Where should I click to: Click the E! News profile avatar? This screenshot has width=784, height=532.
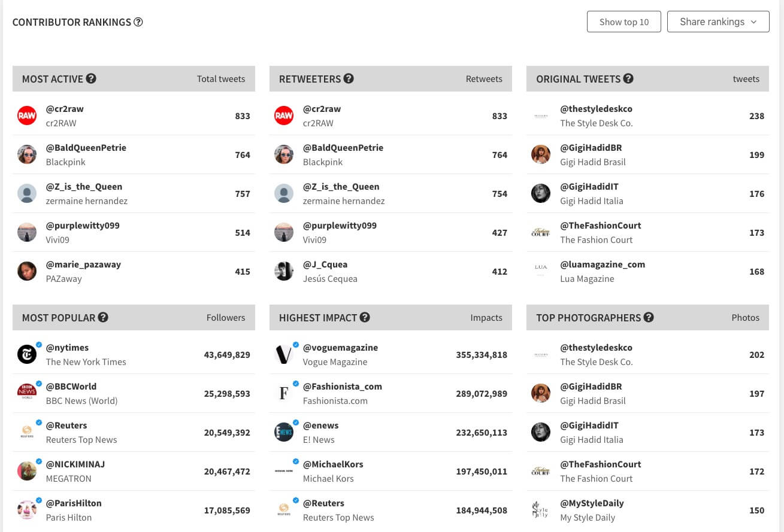pyautogui.click(x=283, y=431)
